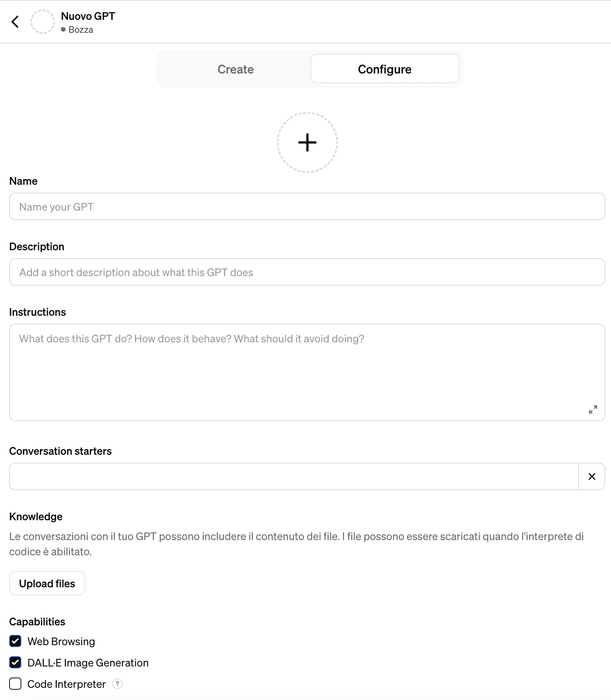Click the Bozza draft label
Screen dimensions: 611x700
[80, 29]
